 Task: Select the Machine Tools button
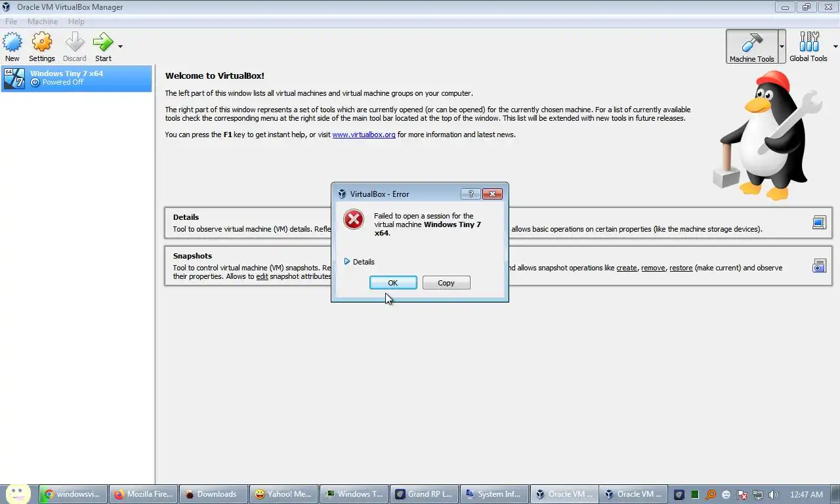pos(751,47)
